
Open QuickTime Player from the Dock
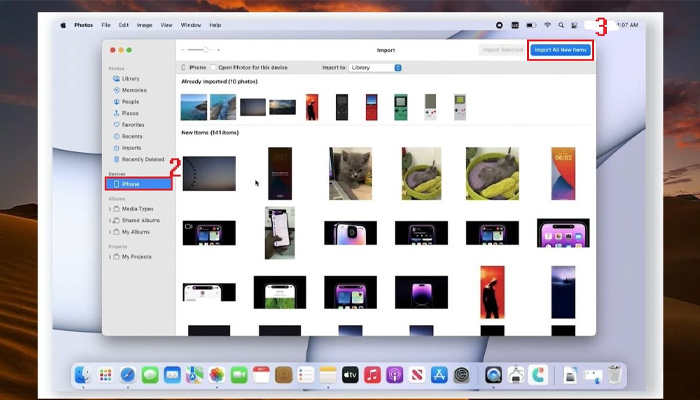pyautogui.click(x=493, y=375)
